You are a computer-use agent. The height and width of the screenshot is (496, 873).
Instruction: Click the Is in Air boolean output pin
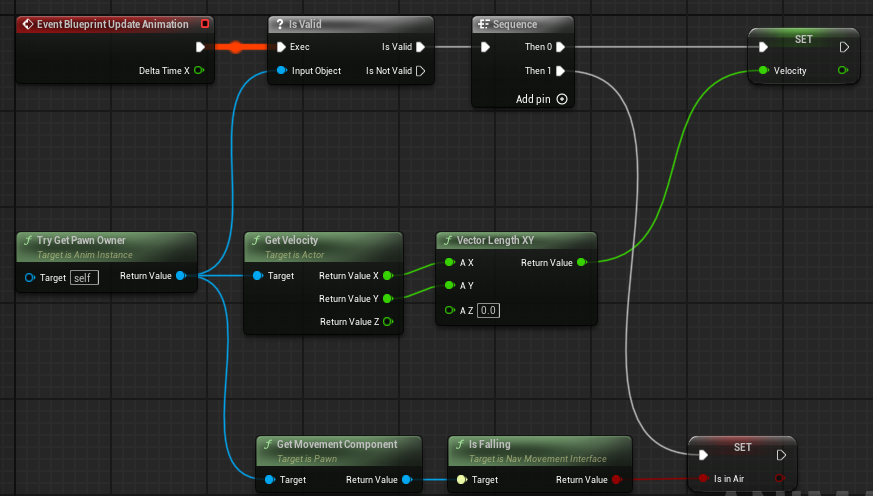(779, 478)
